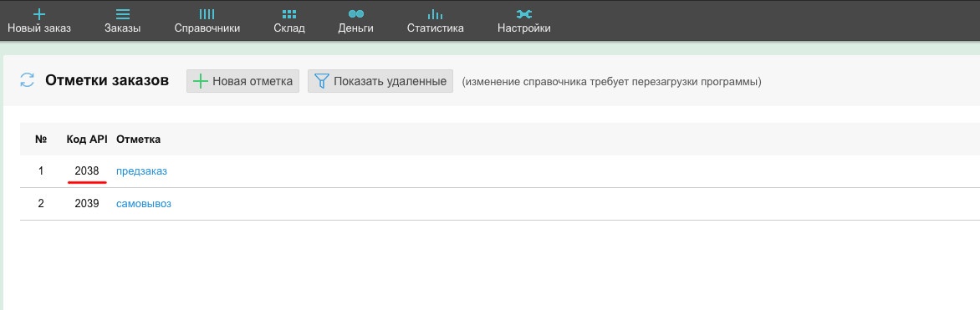Open the Заказы menu label

point(122,28)
